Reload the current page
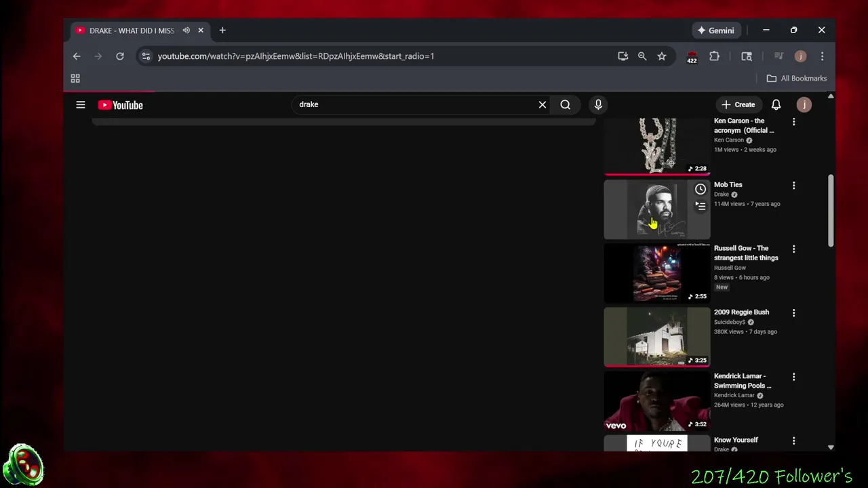The width and height of the screenshot is (868, 488). click(x=120, y=56)
